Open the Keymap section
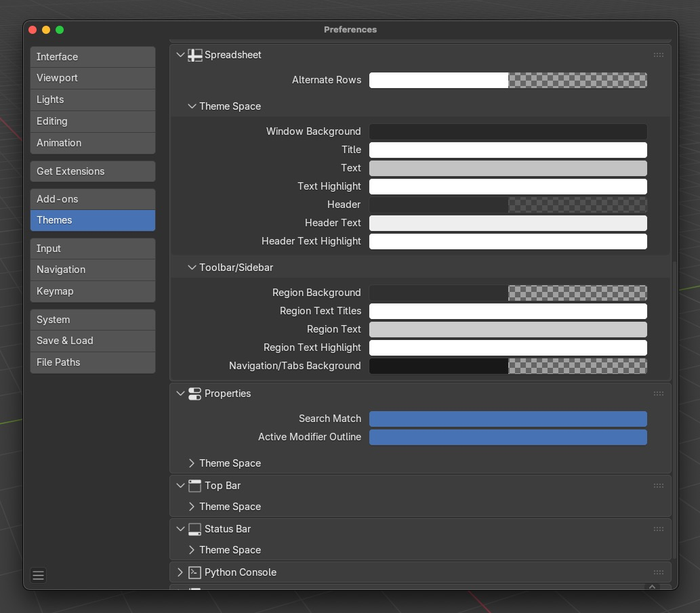 (93, 292)
